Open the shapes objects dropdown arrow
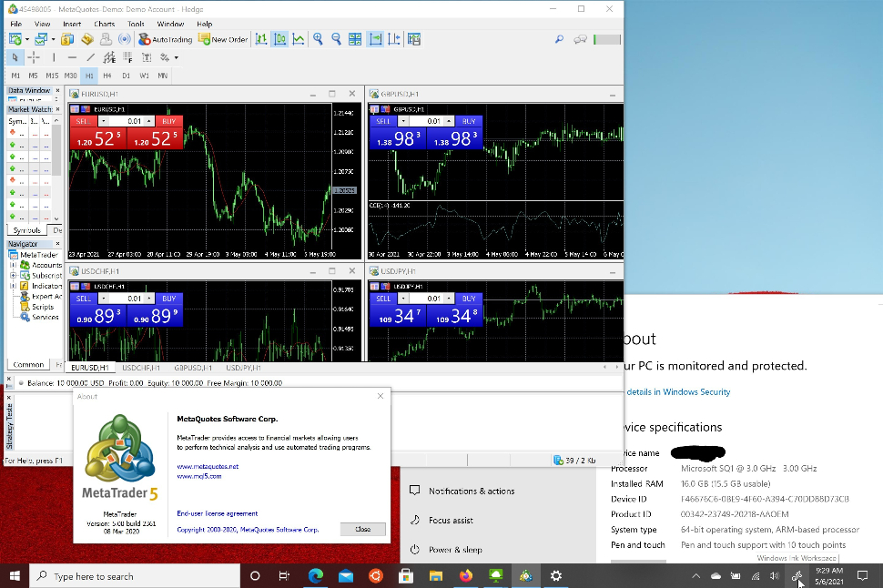 pos(177,57)
